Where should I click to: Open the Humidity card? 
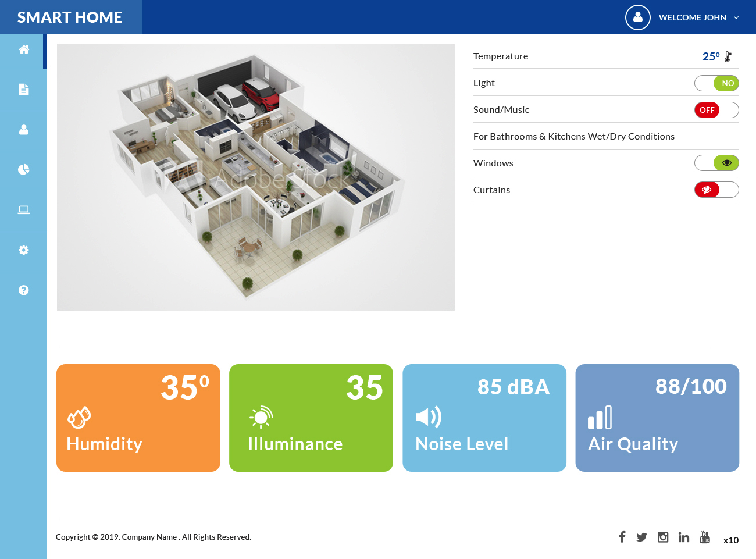point(138,418)
